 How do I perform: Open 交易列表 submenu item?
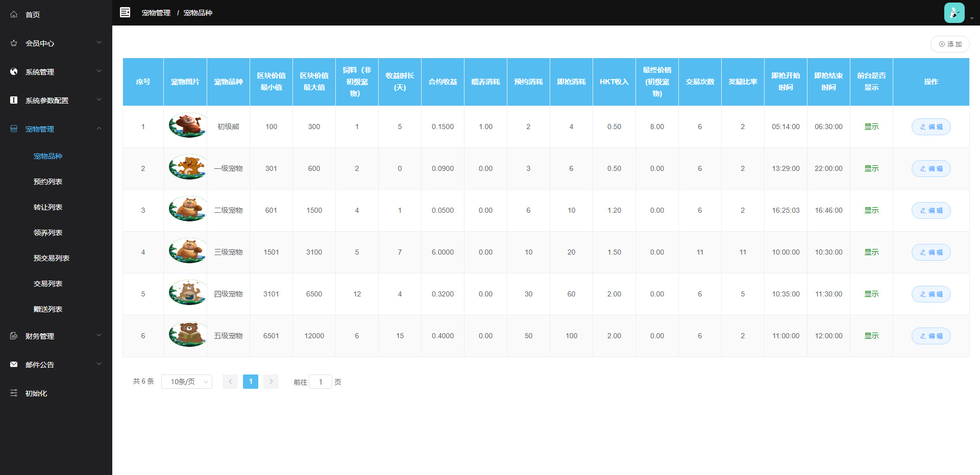pos(48,284)
